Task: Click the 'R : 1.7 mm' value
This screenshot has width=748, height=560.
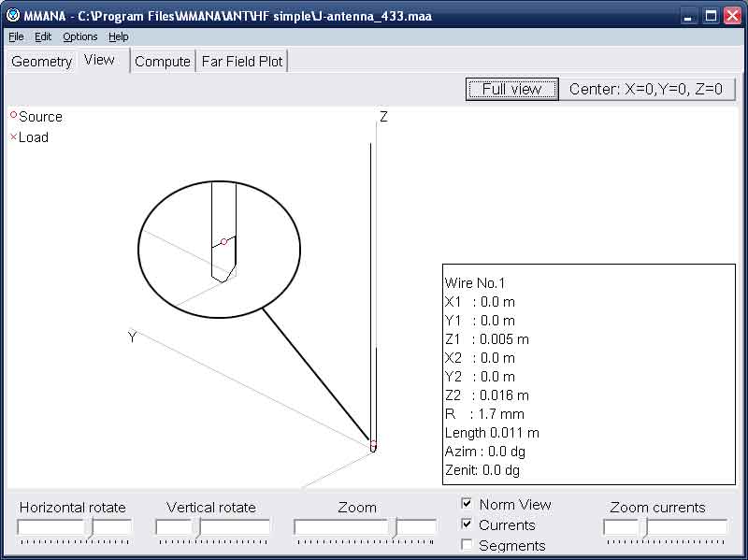Action: coord(484,414)
